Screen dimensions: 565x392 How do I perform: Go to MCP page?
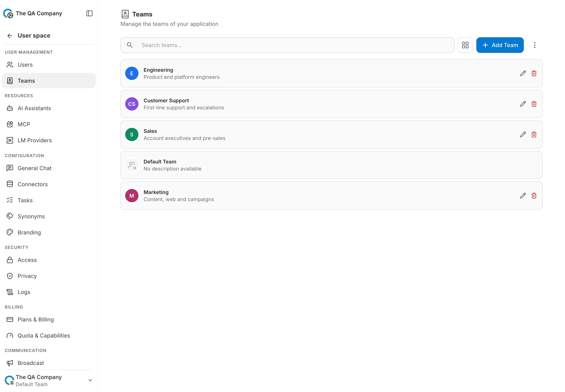[49, 124]
